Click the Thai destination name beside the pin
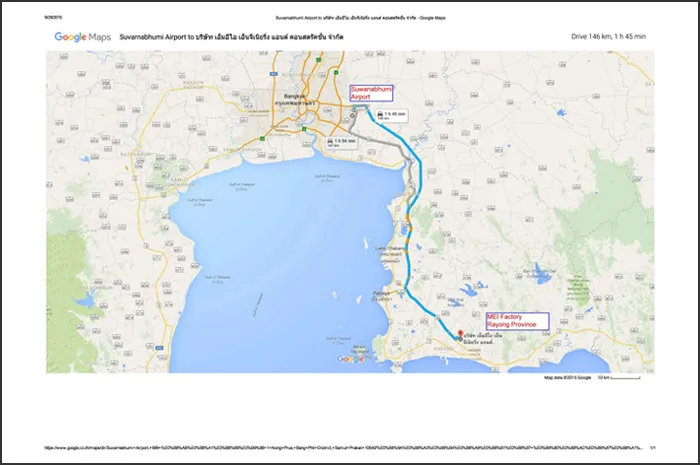 tap(483, 338)
